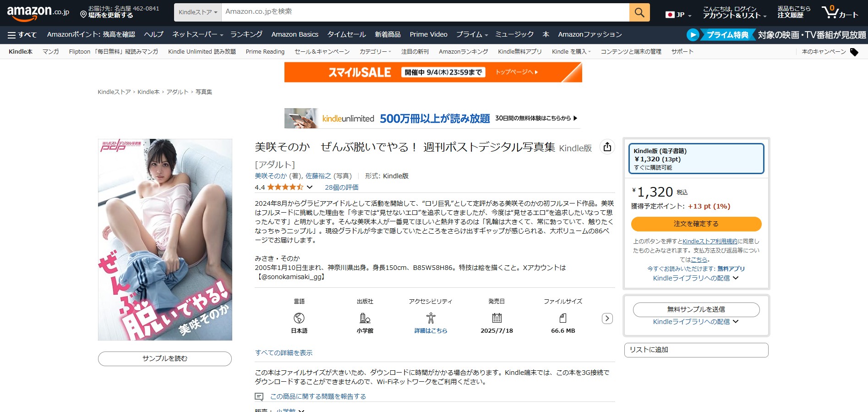Select the Kindle版 (電子書籍) format option
Screen dimensions: 868x412
pos(696,159)
